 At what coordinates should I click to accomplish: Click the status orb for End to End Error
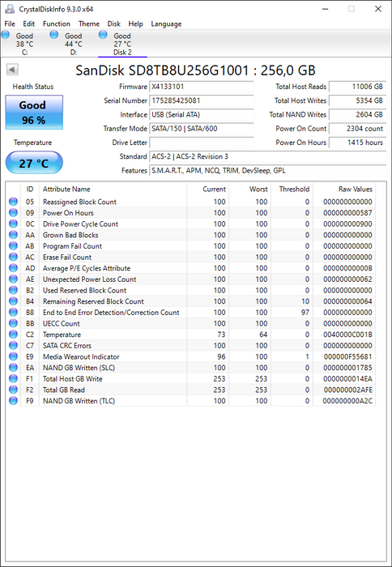point(13,312)
